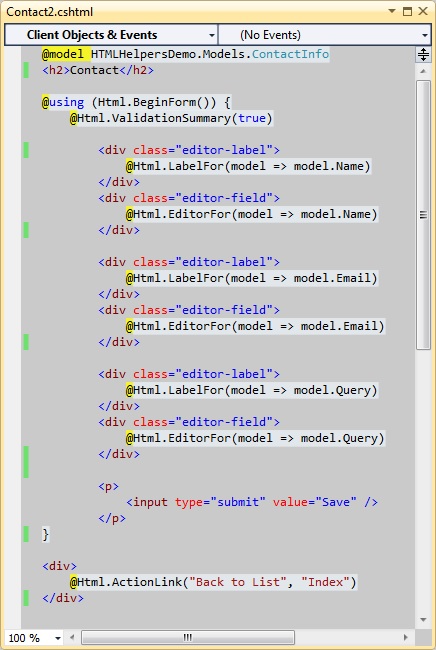Click the vertical scrollbar down arrow
The width and height of the screenshot is (436, 650).
(423, 620)
